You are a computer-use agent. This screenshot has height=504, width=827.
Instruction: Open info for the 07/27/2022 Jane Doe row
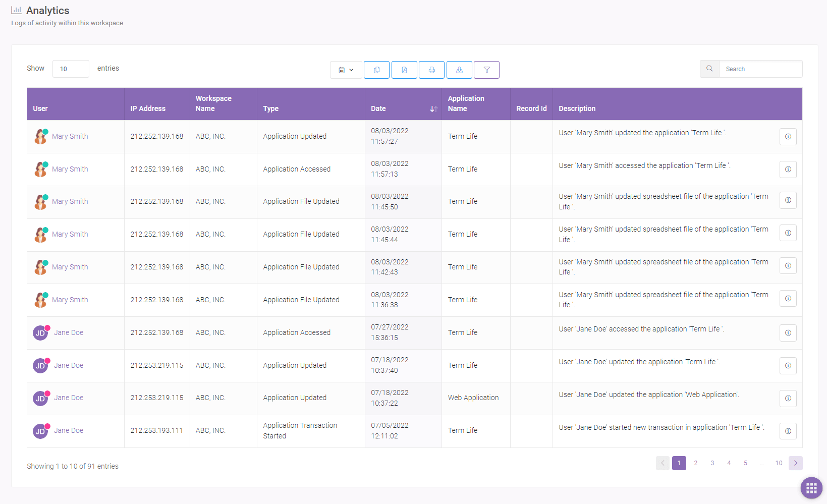click(x=788, y=333)
